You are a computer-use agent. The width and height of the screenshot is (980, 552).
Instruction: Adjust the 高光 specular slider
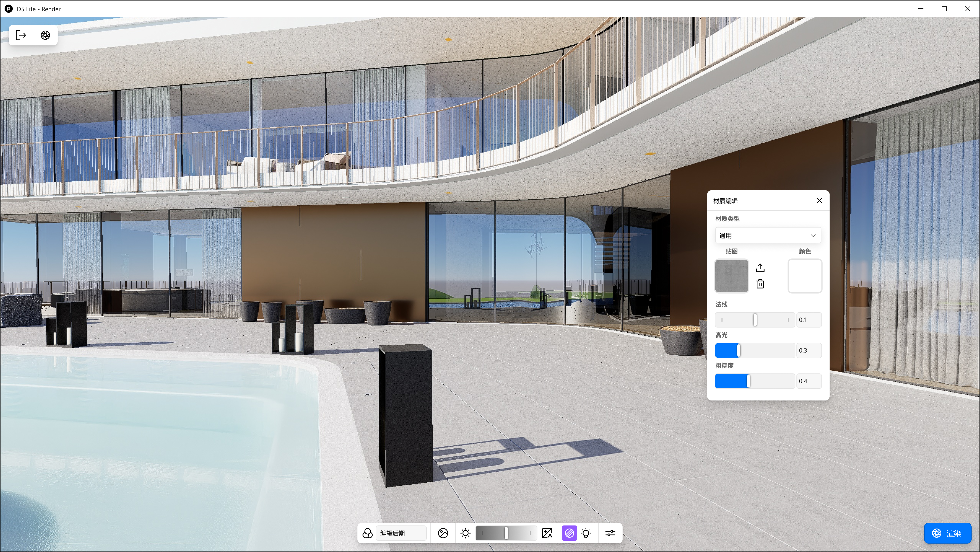(755, 351)
